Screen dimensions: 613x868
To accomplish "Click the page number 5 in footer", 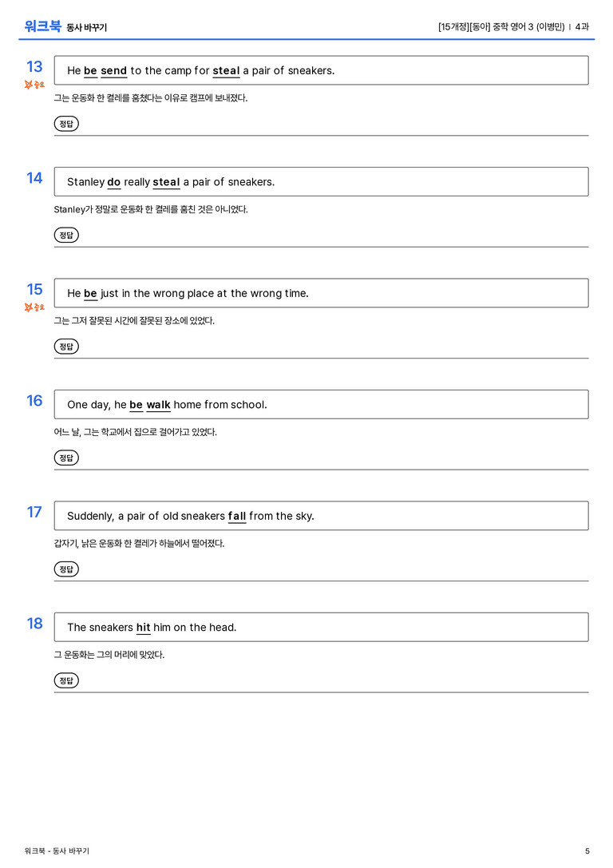I will (x=587, y=851).
